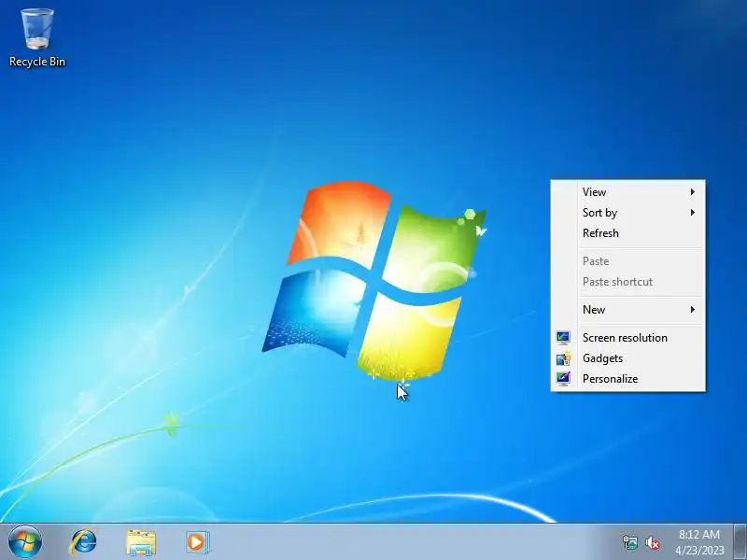747x560 pixels.
Task: Open the New submenu
Action: point(627,310)
